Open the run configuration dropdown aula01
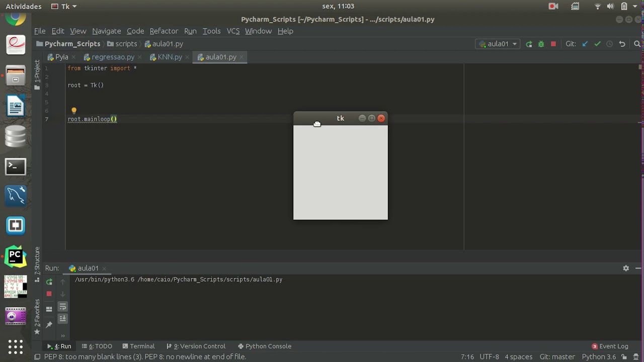This screenshot has width=644, height=362. [498, 44]
